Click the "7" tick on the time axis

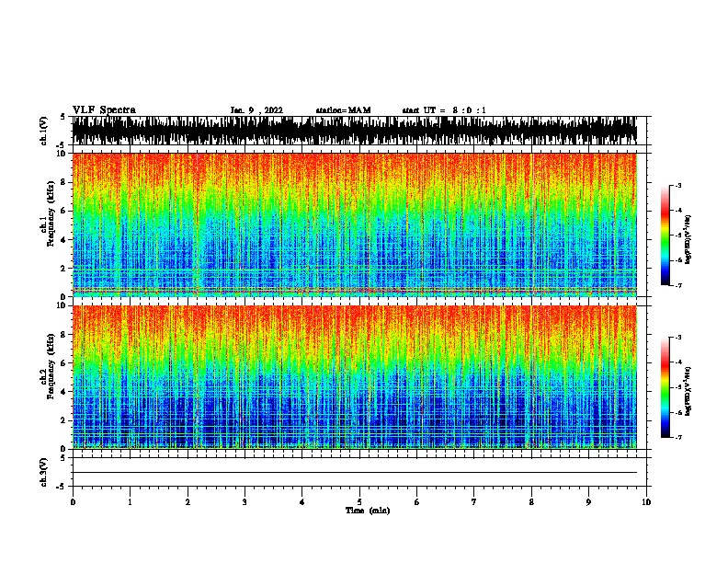click(474, 502)
